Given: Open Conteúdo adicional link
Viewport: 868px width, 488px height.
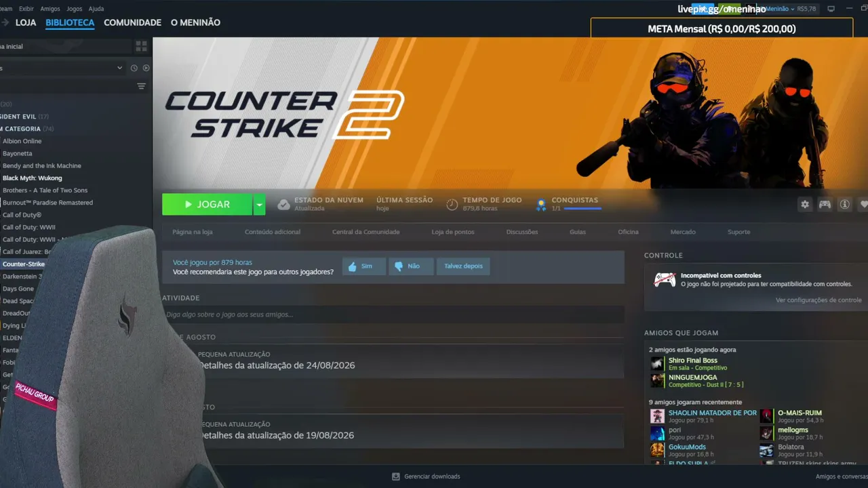Looking at the screenshot, I should click(x=273, y=232).
